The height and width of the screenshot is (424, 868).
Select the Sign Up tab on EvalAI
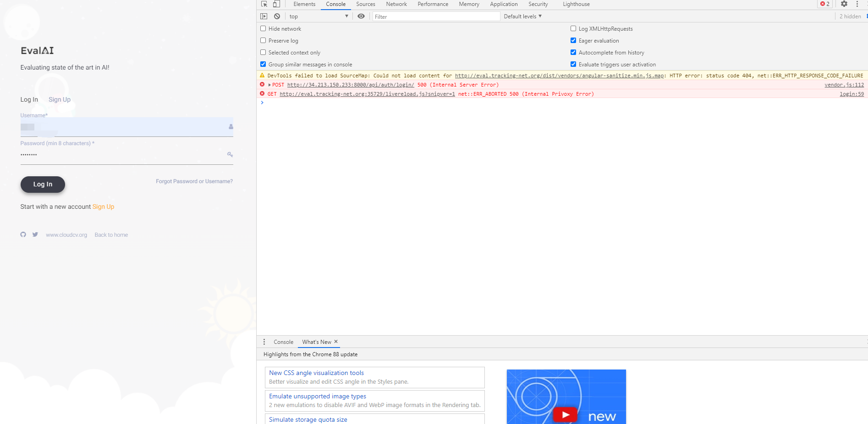(x=60, y=99)
